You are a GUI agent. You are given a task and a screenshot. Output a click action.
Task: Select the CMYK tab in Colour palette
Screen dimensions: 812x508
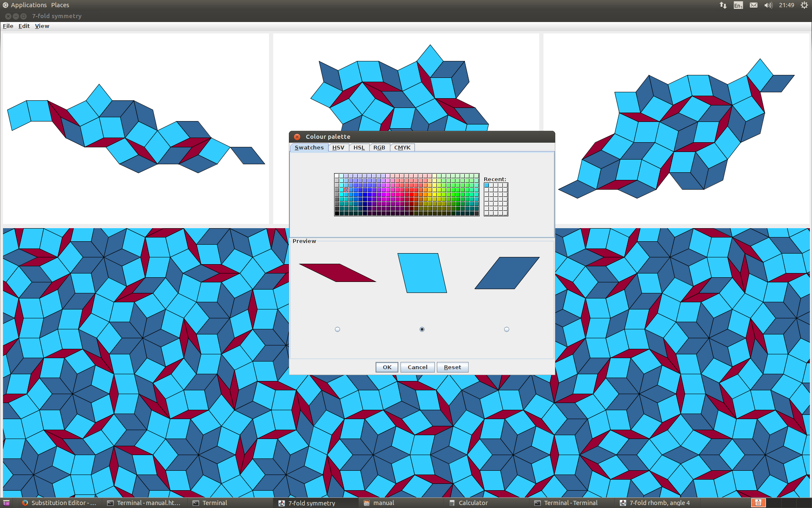pyautogui.click(x=402, y=147)
